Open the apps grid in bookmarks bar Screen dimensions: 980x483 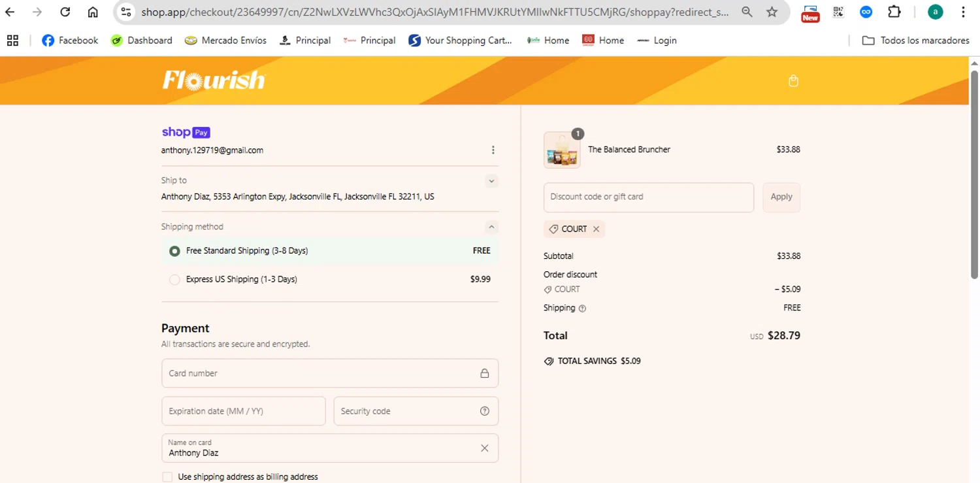tap(12, 41)
